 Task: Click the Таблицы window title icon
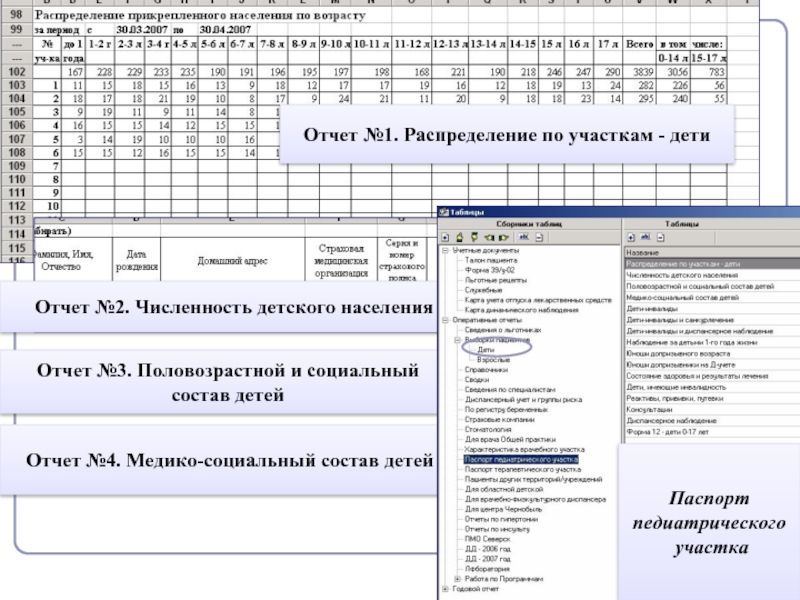pos(444,212)
